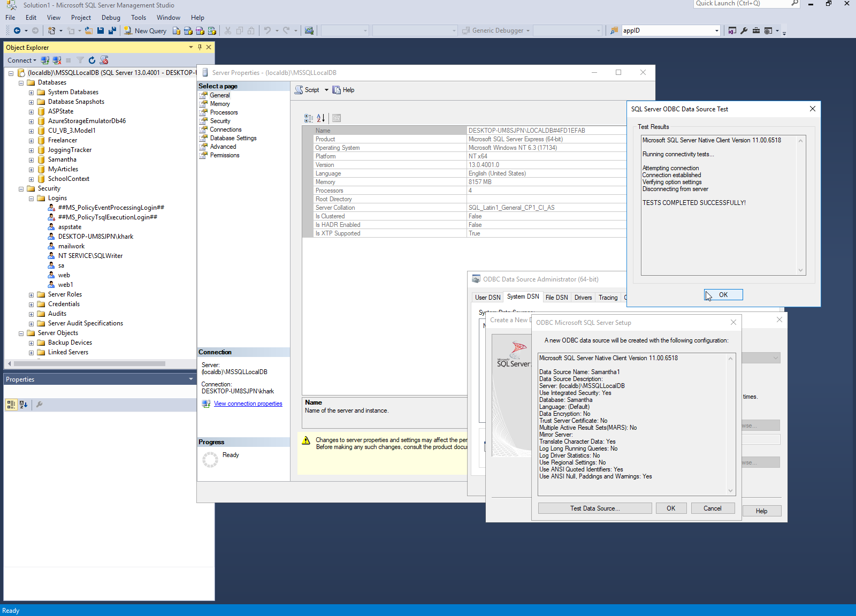Screen dimensions: 856x616
Task: Click the Help button in the ODBC wizard
Action: (761, 511)
